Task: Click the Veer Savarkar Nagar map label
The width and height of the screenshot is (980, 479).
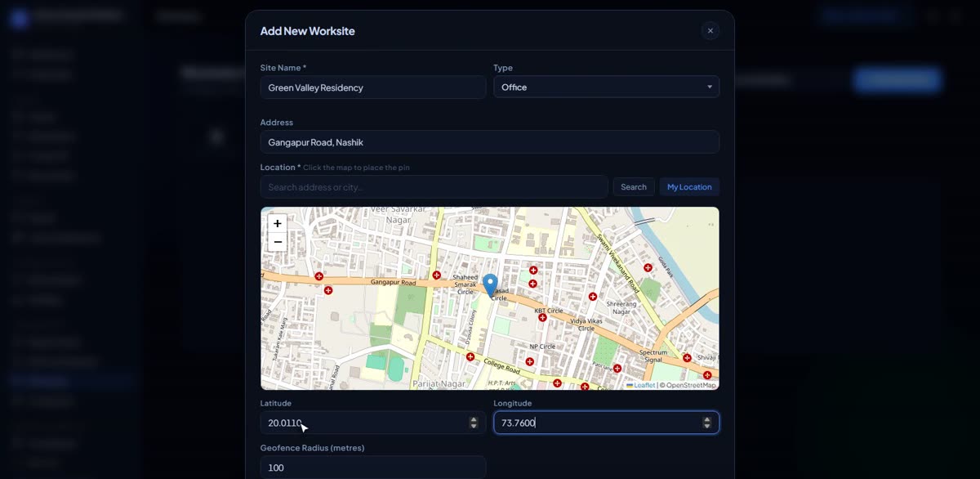Action: coord(398,214)
